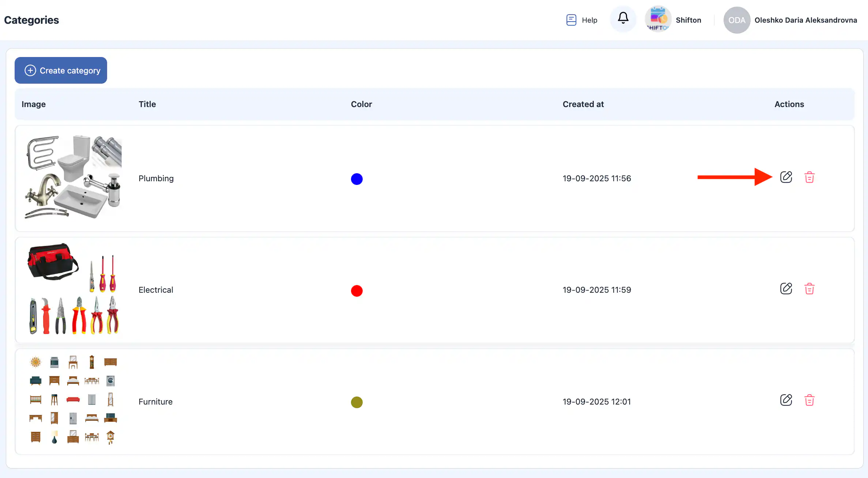868x478 pixels.
Task: Click the blue Plumbing color dot
Action: point(356,179)
